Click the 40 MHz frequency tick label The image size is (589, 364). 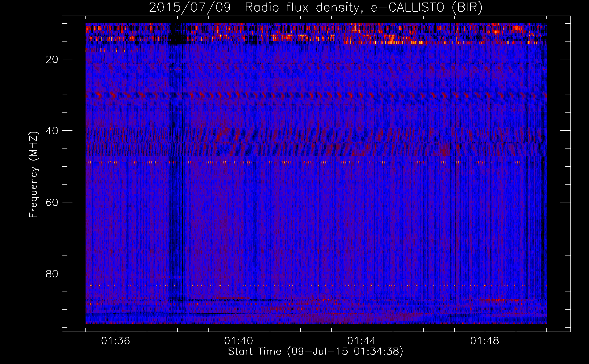click(x=52, y=131)
